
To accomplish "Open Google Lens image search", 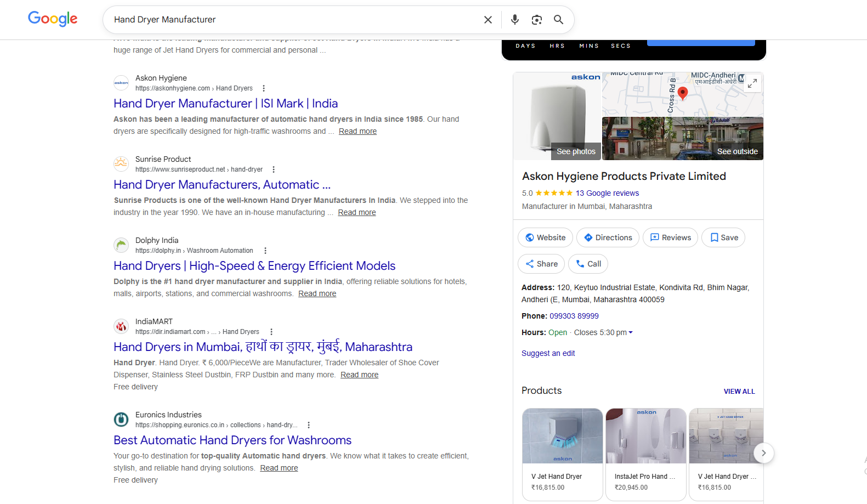I will coord(537,20).
